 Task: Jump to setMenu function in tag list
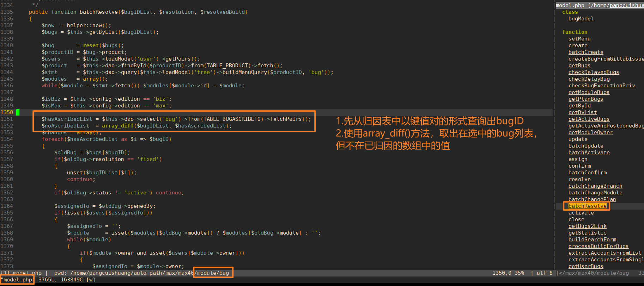point(579,39)
